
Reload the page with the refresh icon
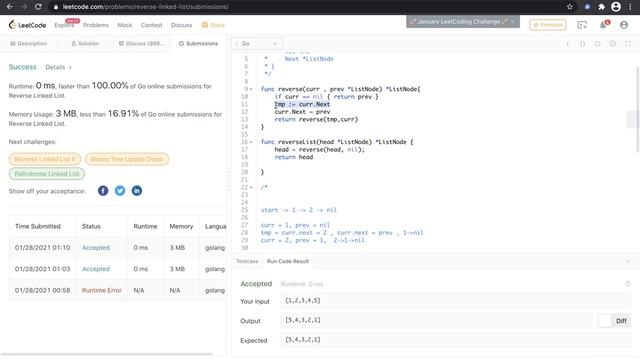pos(38,7)
